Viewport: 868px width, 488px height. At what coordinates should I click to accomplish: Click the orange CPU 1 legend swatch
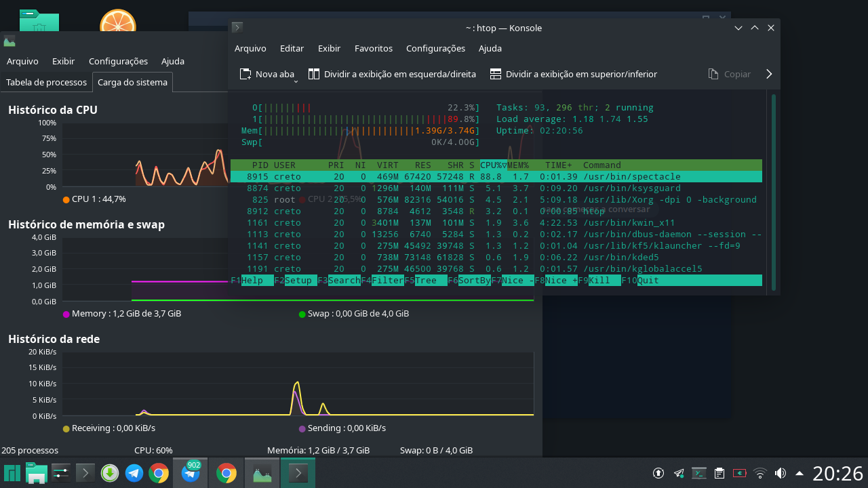coord(66,199)
